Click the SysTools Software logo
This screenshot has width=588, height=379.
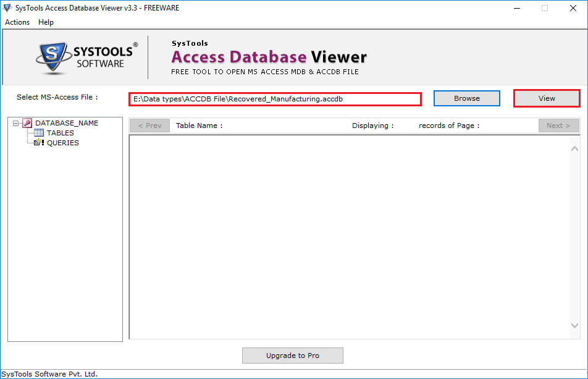(x=87, y=57)
